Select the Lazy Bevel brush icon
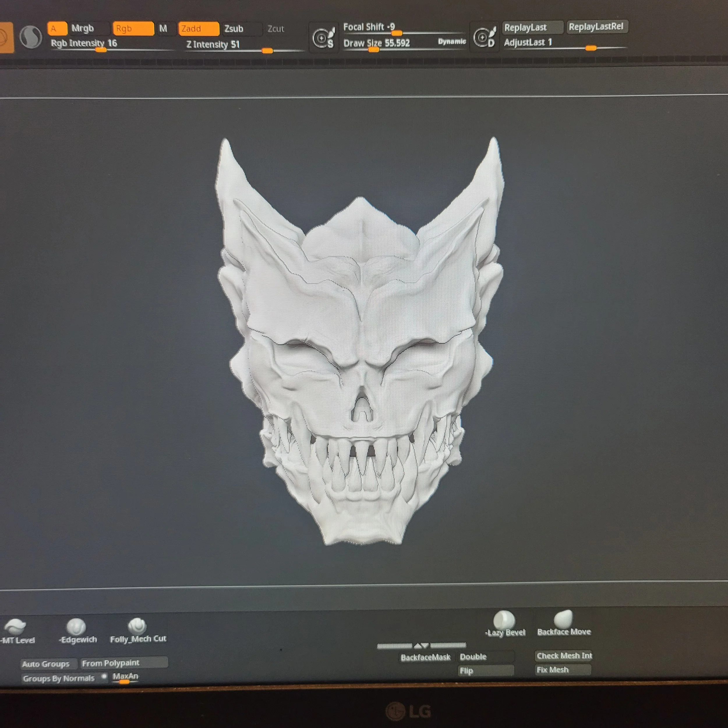 pyautogui.click(x=504, y=619)
